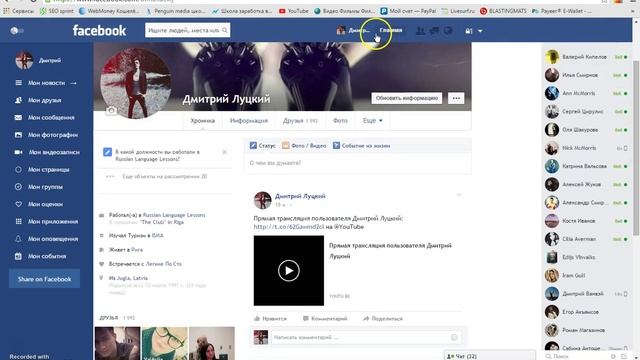Open Russian Language Lessons link in intro
The image size is (640, 360).
174,215
